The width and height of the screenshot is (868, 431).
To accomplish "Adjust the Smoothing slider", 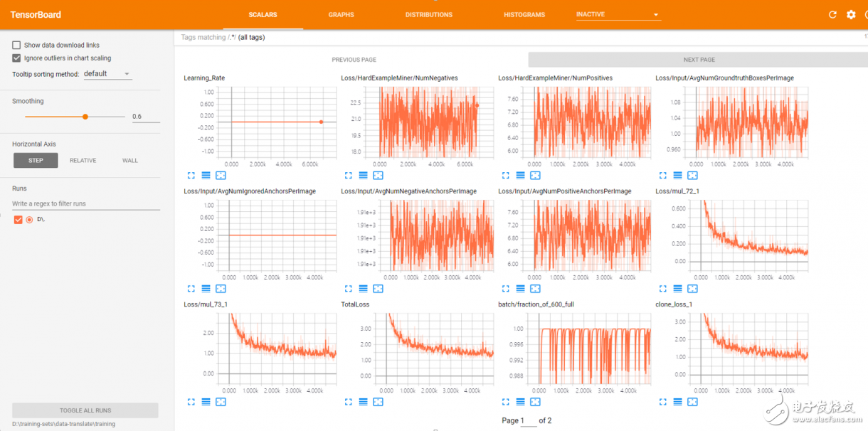I will coord(86,116).
